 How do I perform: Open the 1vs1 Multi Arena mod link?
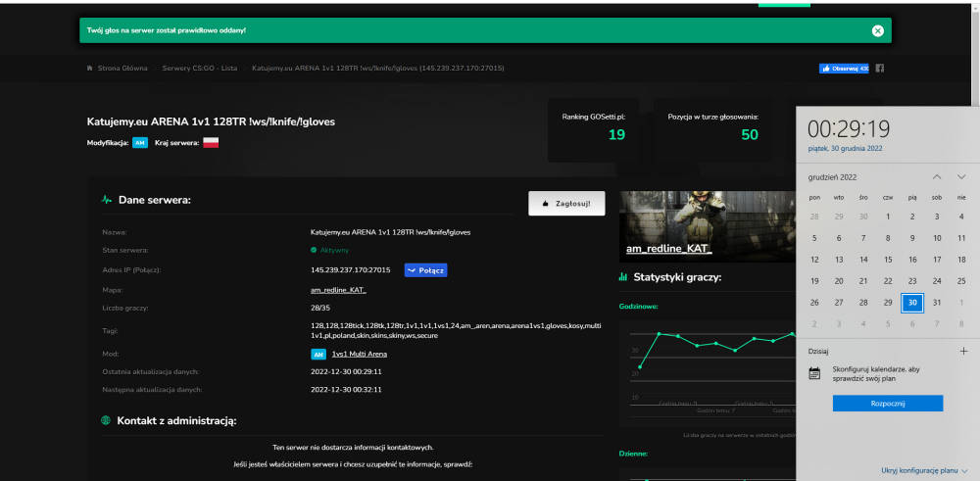coord(360,355)
